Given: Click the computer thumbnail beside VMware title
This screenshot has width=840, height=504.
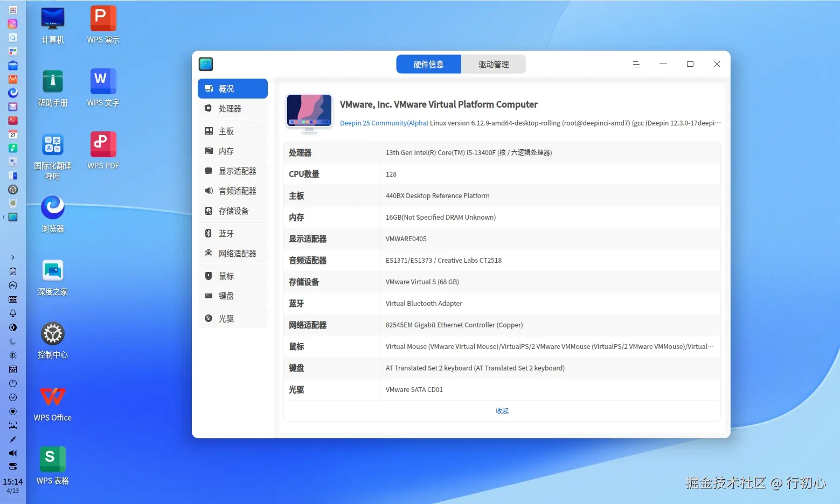Looking at the screenshot, I should [309, 113].
